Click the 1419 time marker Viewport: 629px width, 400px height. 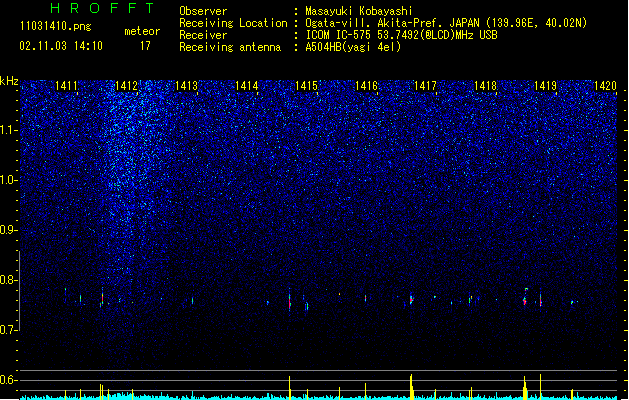click(x=546, y=86)
